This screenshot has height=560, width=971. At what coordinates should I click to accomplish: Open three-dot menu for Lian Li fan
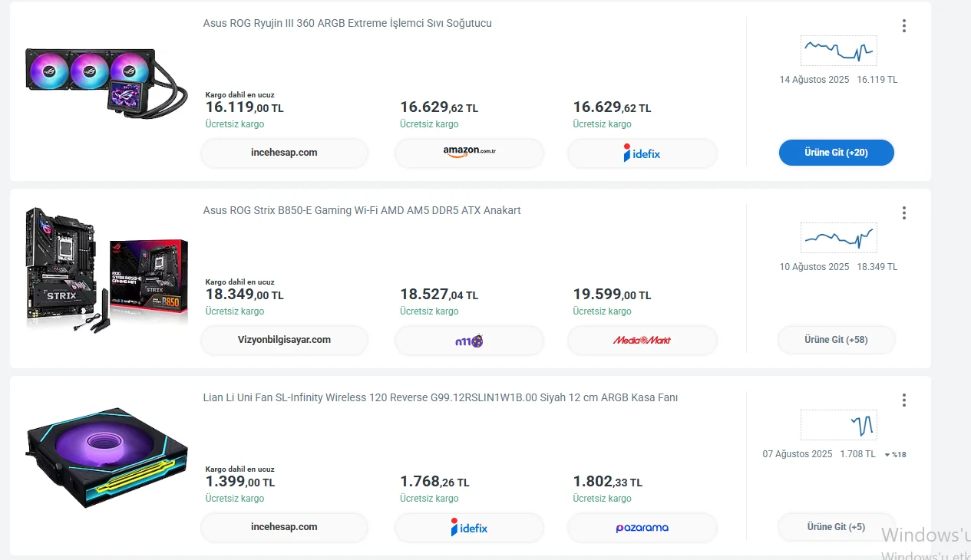904,400
